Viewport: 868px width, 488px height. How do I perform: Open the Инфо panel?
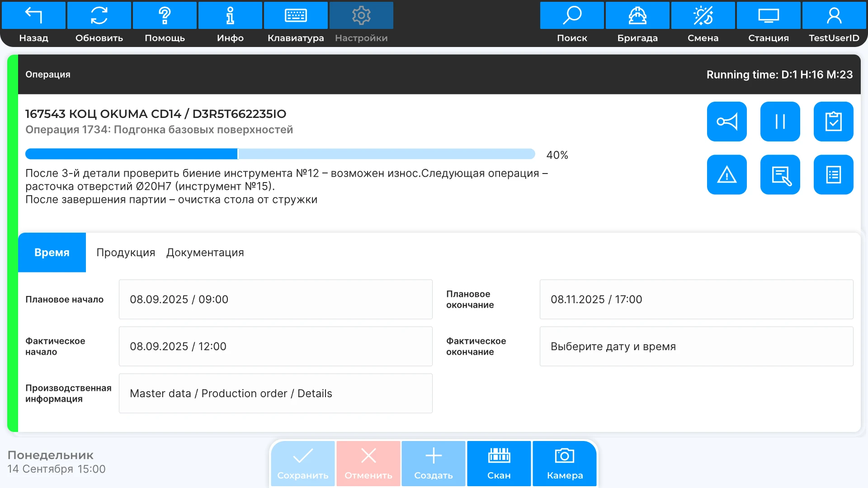(x=230, y=23)
